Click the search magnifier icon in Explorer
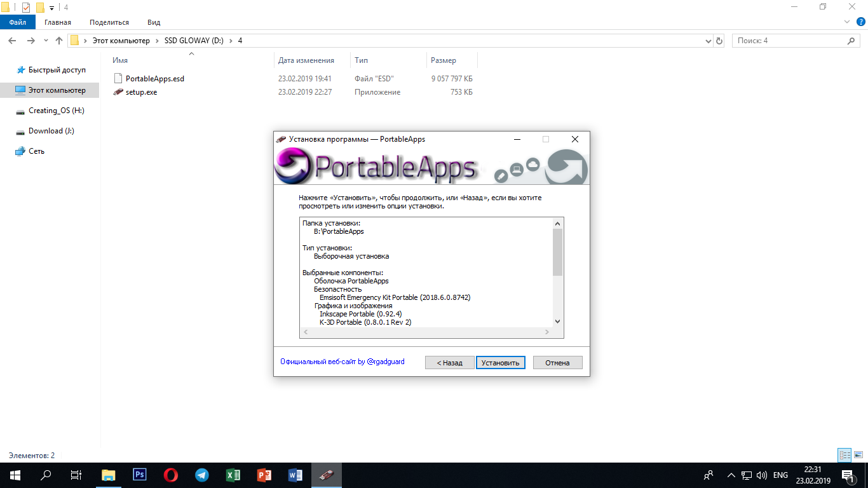The width and height of the screenshot is (868, 488). click(x=851, y=41)
